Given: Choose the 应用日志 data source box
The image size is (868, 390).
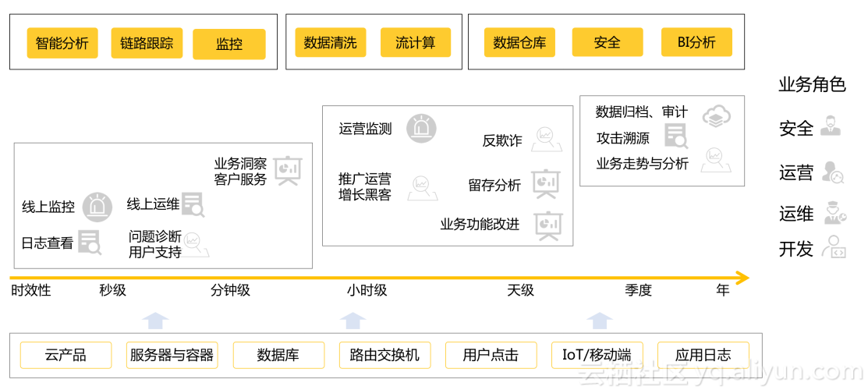Looking at the screenshot, I should 703,355.
